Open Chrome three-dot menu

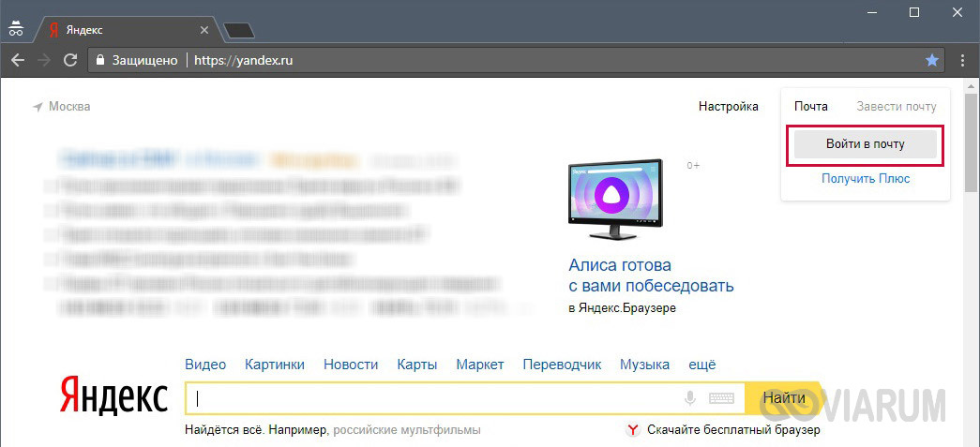tap(962, 61)
